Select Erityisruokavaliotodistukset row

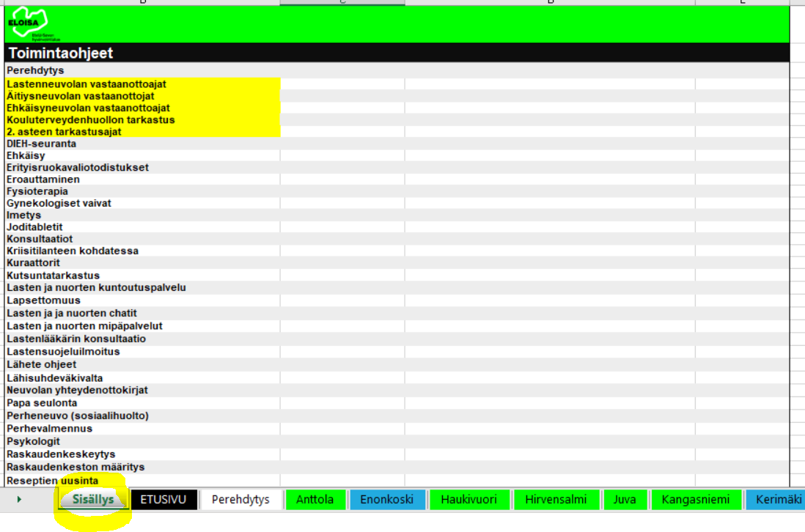(x=78, y=167)
